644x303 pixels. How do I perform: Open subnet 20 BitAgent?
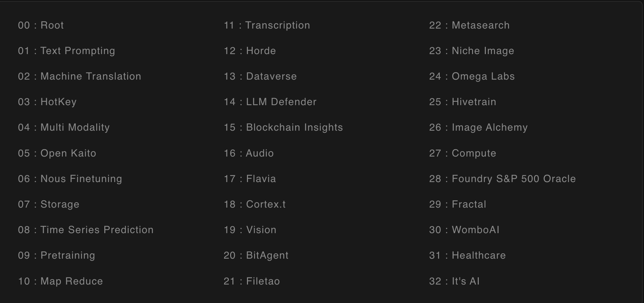click(x=256, y=255)
